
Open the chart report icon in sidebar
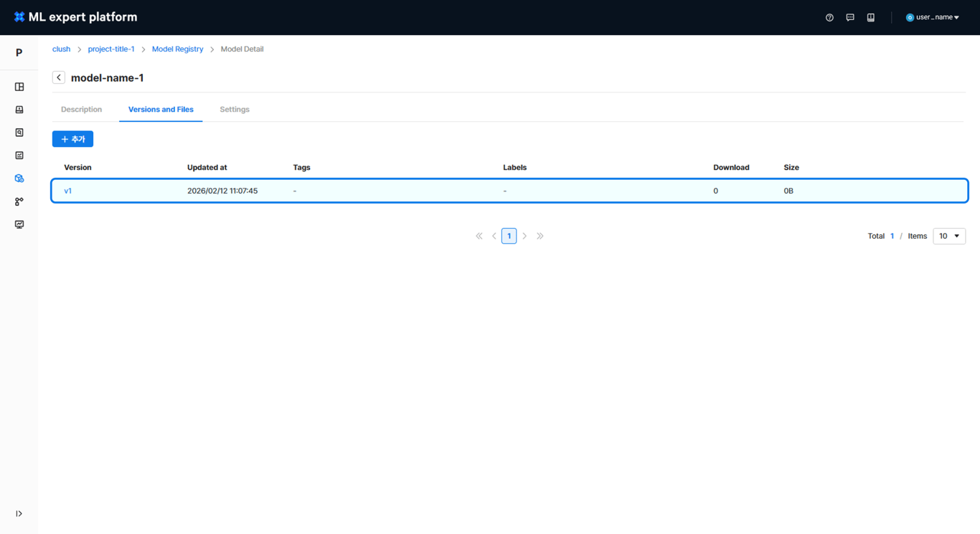tap(19, 156)
